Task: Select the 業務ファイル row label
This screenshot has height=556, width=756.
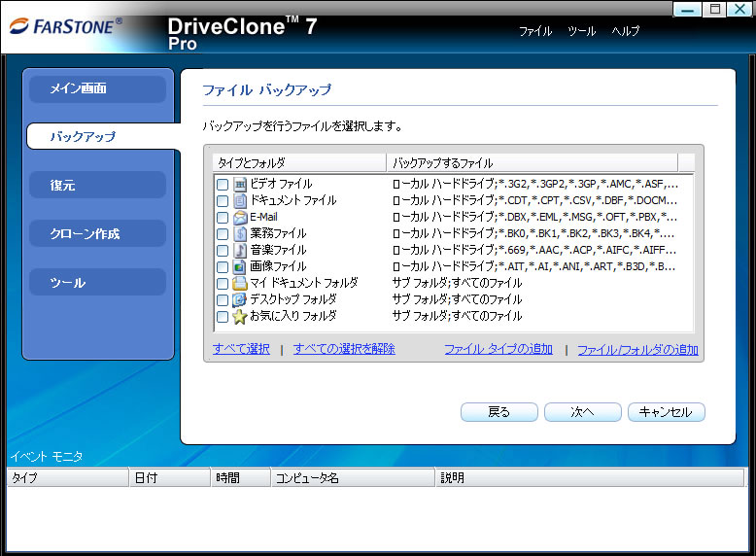Action: [x=278, y=234]
